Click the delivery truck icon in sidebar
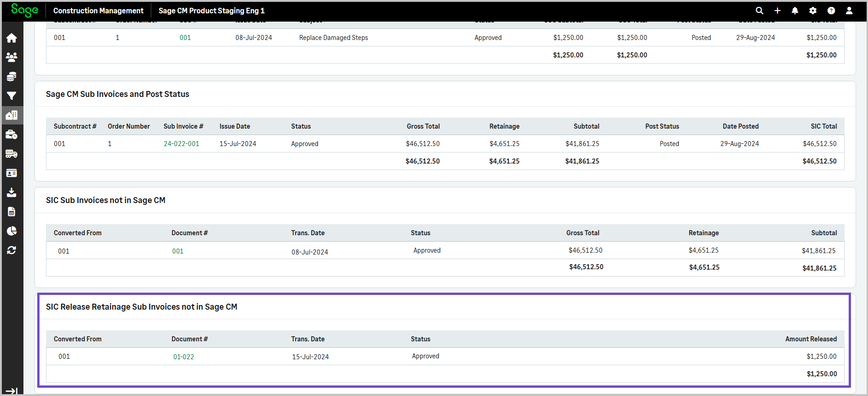The image size is (868, 396). coord(11,154)
